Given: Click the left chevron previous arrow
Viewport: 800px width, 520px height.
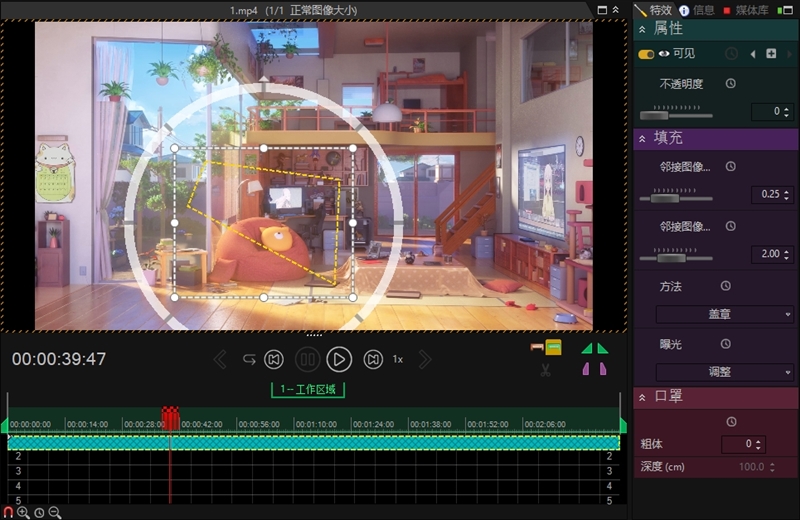Looking at the screenshot, I should click(220, 360).
